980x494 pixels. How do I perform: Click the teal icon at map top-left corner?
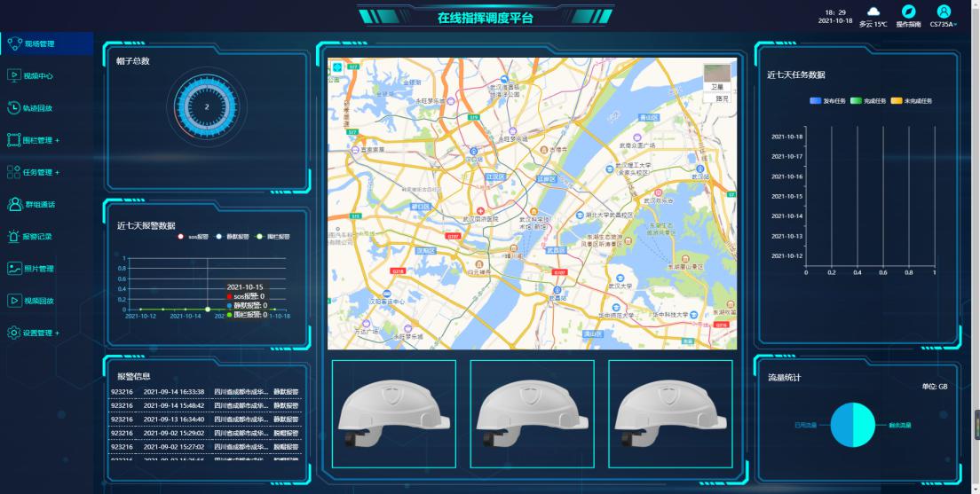pos(336,67)
